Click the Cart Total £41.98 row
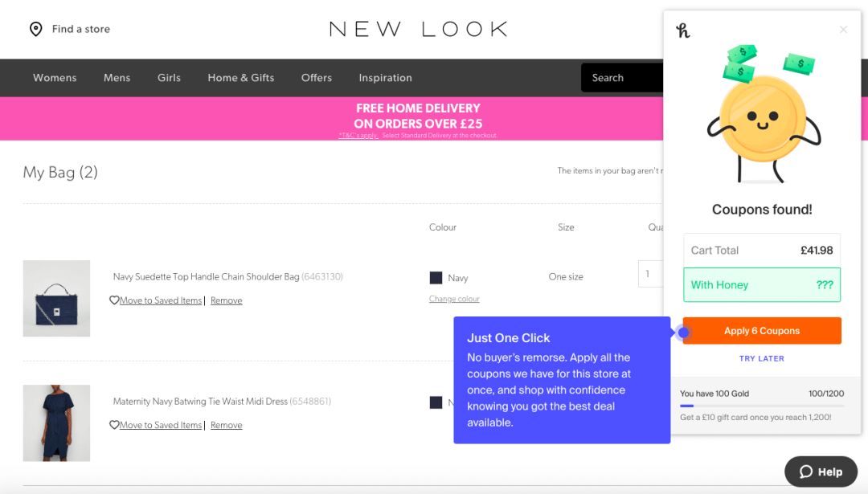The image size is (868, 494). pos(762,250)
